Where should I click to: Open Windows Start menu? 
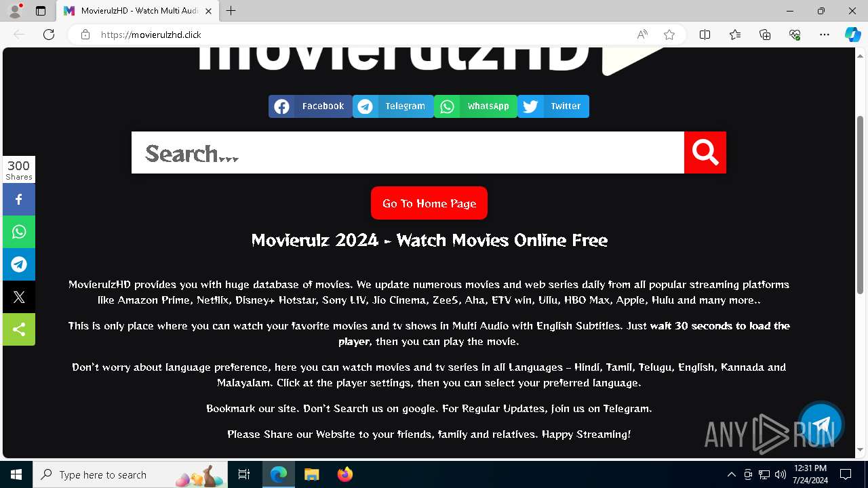(x=16, y=474)
